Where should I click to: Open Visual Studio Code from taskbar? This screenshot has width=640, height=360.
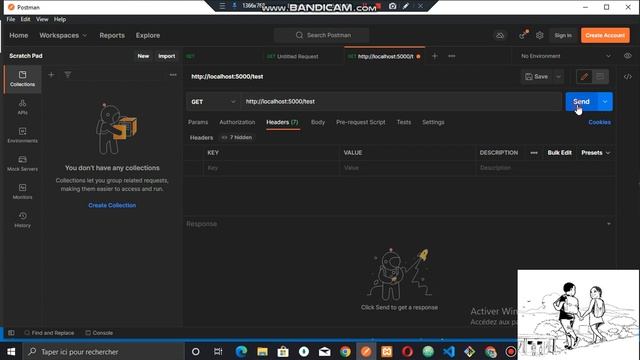449,351
